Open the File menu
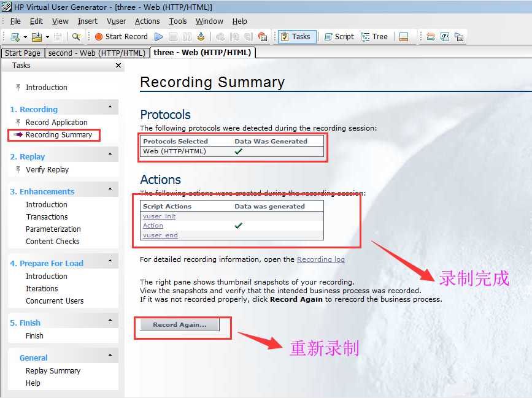 click(x=15, y=21)
